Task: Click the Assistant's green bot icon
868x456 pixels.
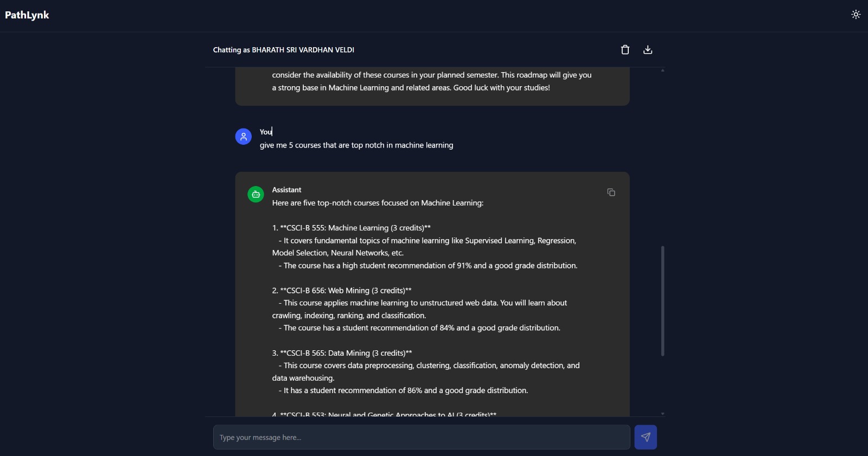Action: [255, 194]
